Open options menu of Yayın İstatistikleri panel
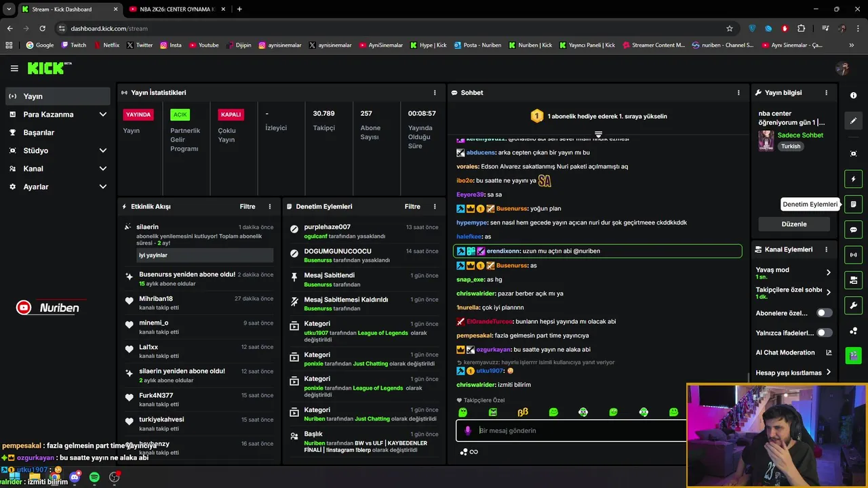 click(x=435, y=93)
